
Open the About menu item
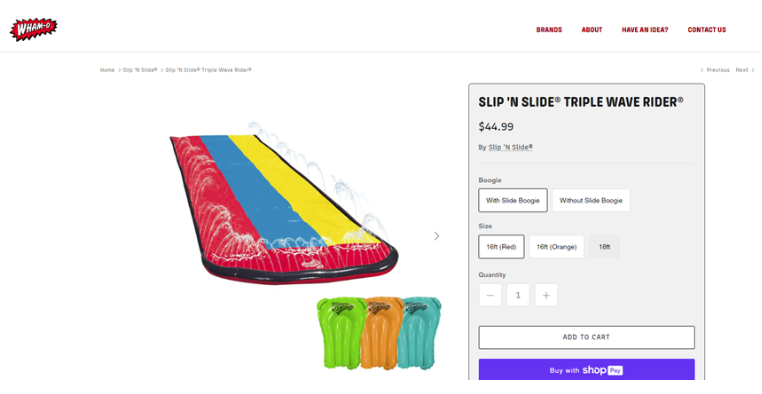tap(592, 30)
